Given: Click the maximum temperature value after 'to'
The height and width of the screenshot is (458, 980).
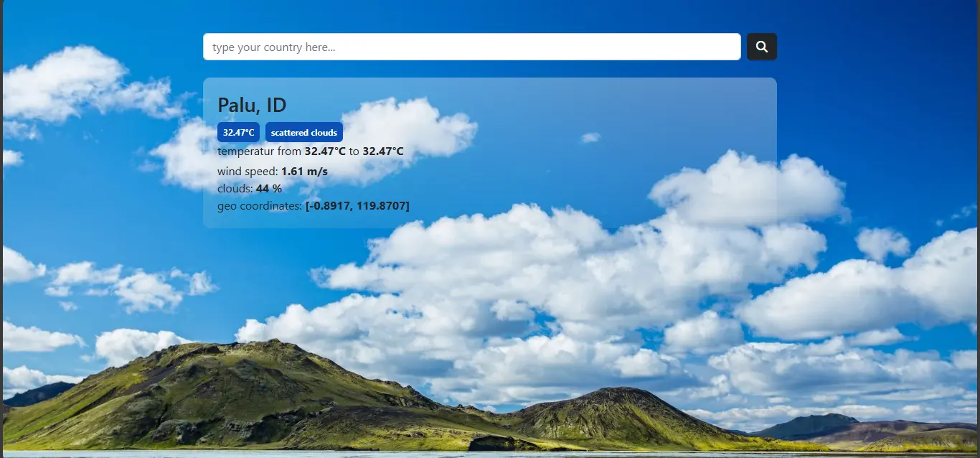Looking at the screenshot, I should [383, 151].
